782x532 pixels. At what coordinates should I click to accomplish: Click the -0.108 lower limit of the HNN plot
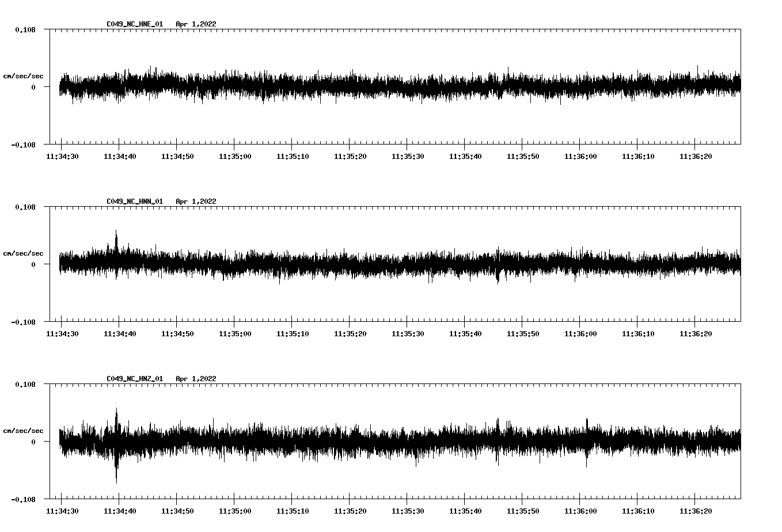[x=23, y=322]
